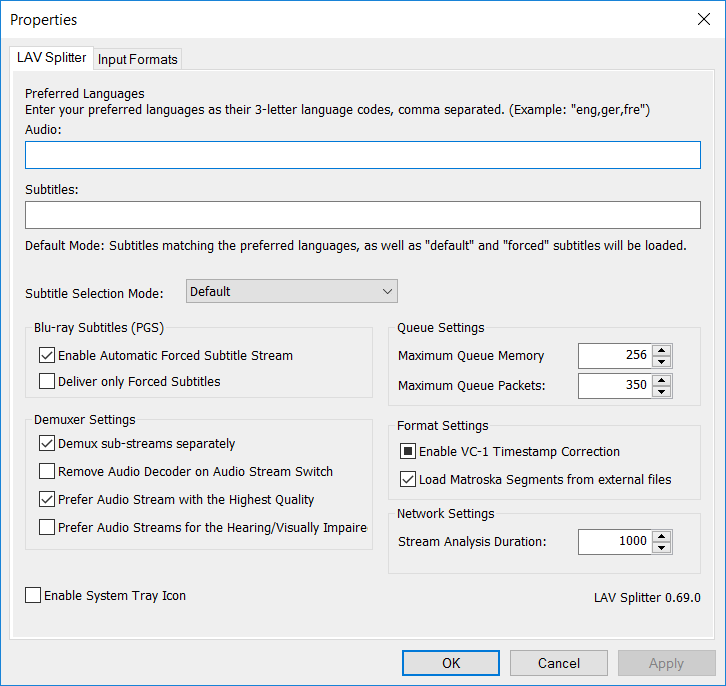Image resolution: width=726 pixels, height=686 pixels.
Task: Uncheck Load Matroska Segments from external files
Action: [408, 480]
